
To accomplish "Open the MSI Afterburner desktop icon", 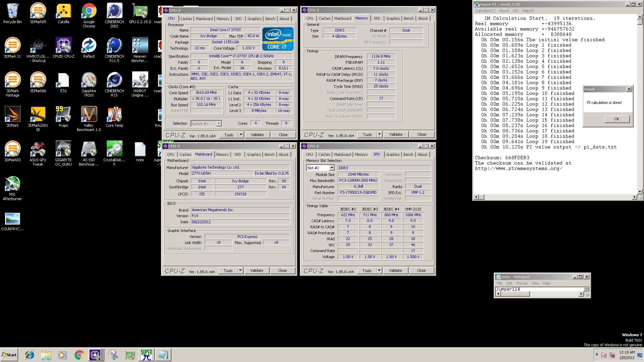I will (12, 188).
